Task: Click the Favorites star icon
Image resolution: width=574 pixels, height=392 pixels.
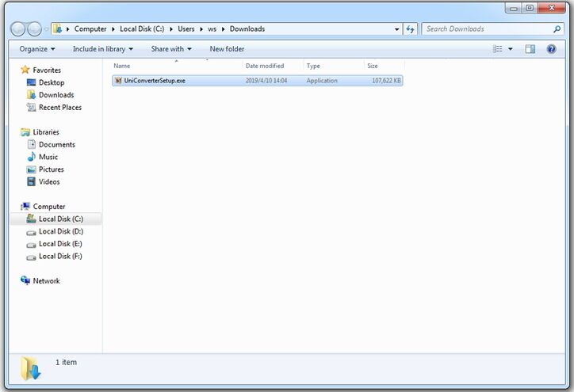Action: [x=25, y=70]
